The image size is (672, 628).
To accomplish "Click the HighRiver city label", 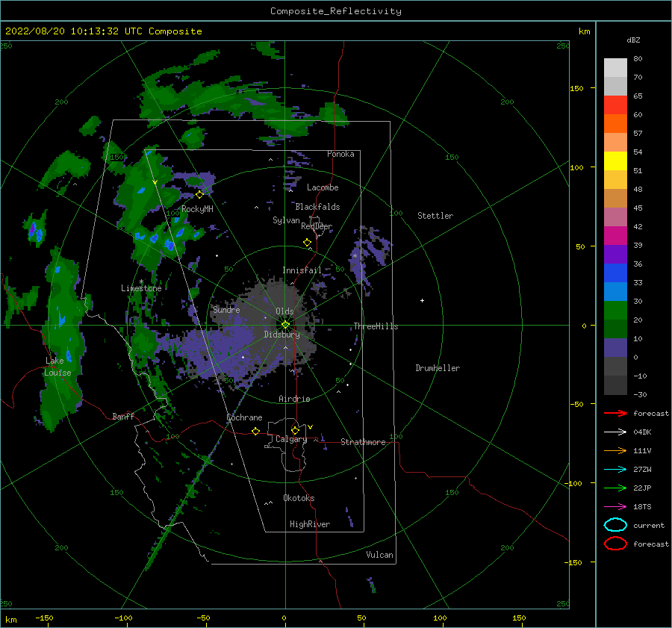I will coord(310,524).
